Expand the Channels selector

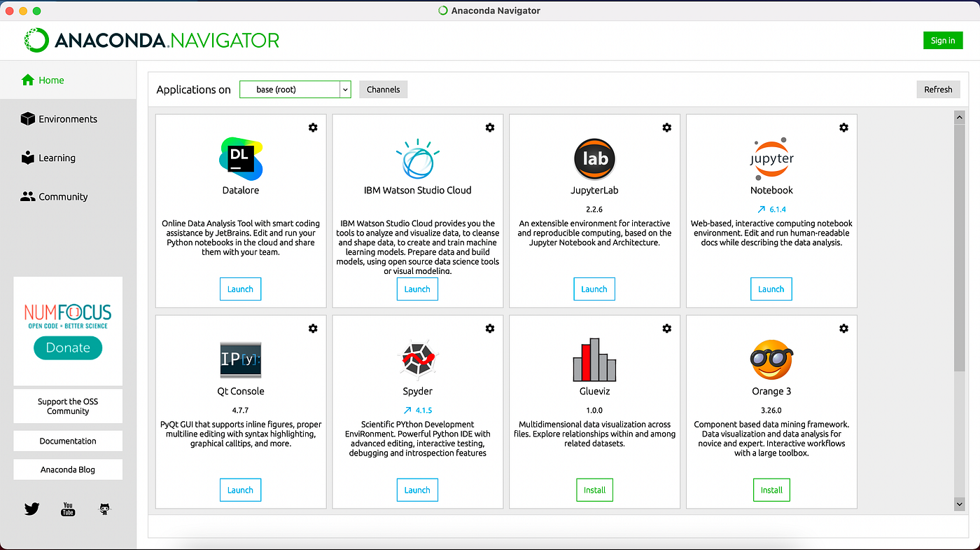coord(383,89)
